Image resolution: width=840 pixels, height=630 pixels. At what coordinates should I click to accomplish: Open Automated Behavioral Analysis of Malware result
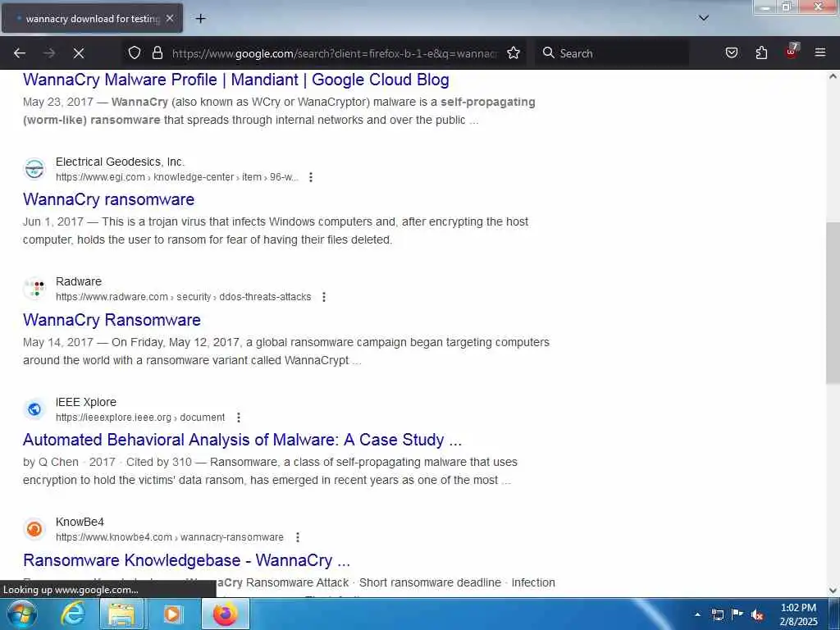pos(242,440)
